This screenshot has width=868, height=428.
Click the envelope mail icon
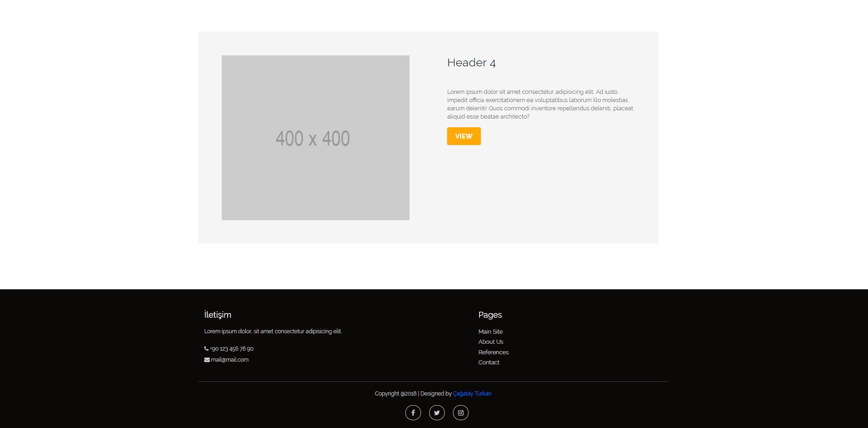click(x=207, y=360)
